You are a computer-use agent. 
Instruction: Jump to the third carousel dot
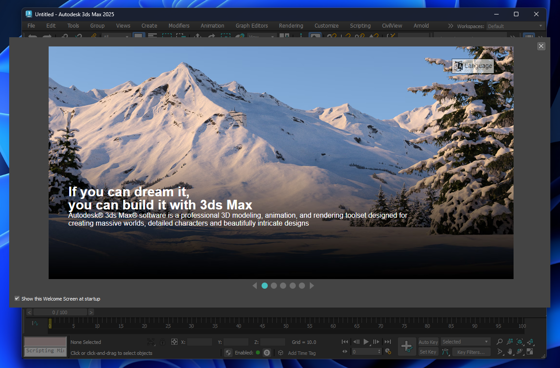[283, 286]
